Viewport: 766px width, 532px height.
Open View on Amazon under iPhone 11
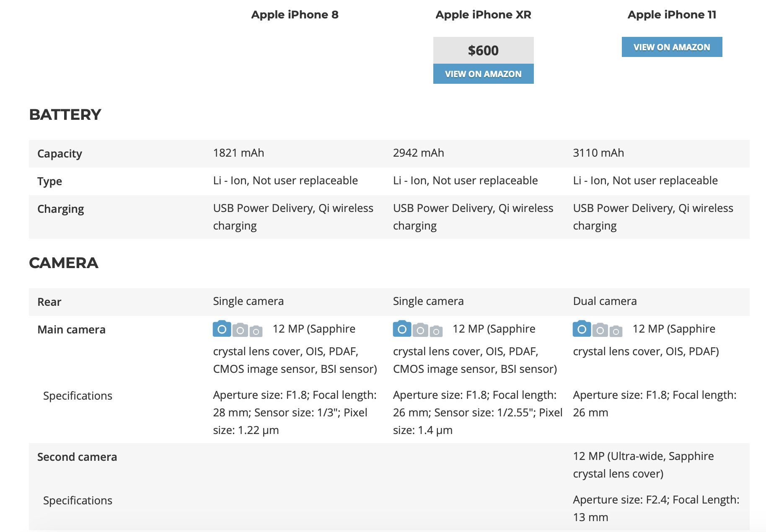[x=672, y=47]
